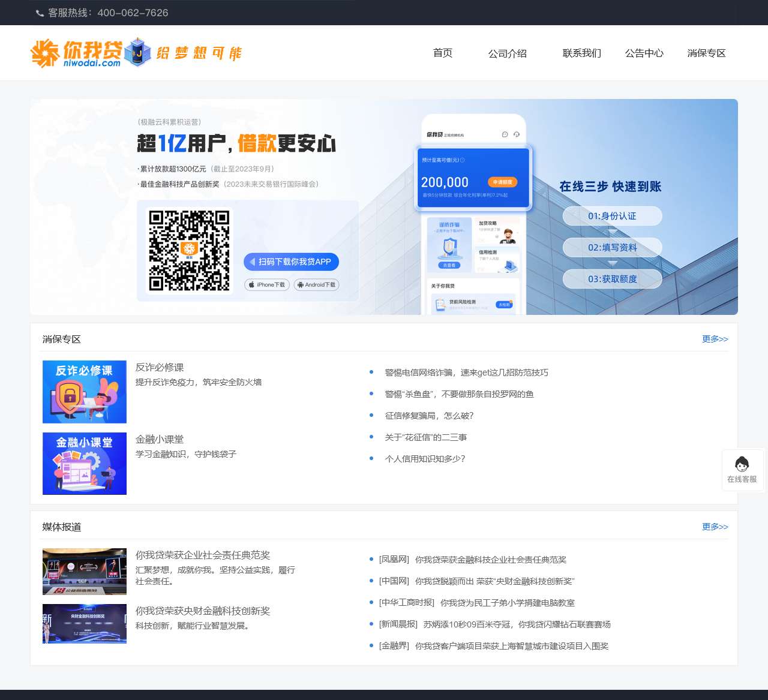This screenshot has width=768, height=700.
Task: Open the 央财金融科技创新奖 photo thumbnail
Action: point(85,624)
